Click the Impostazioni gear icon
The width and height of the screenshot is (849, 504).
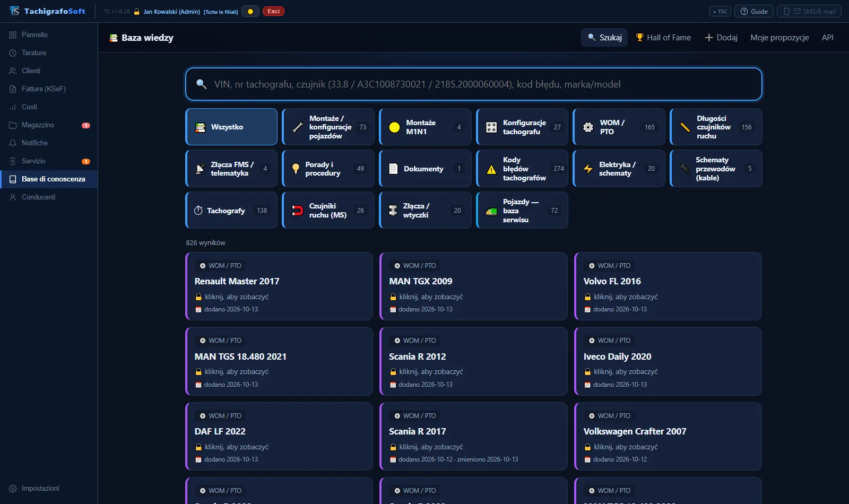click(x=13, y=488)
